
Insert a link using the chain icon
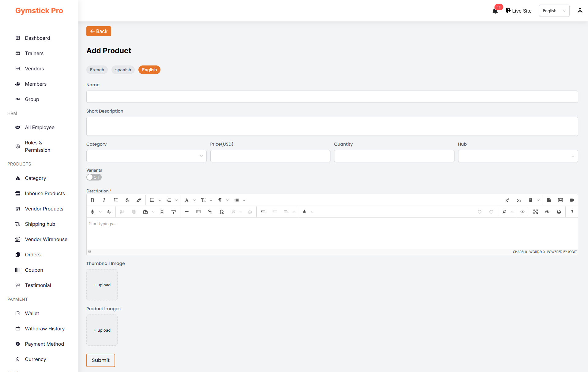pos(210,212)
